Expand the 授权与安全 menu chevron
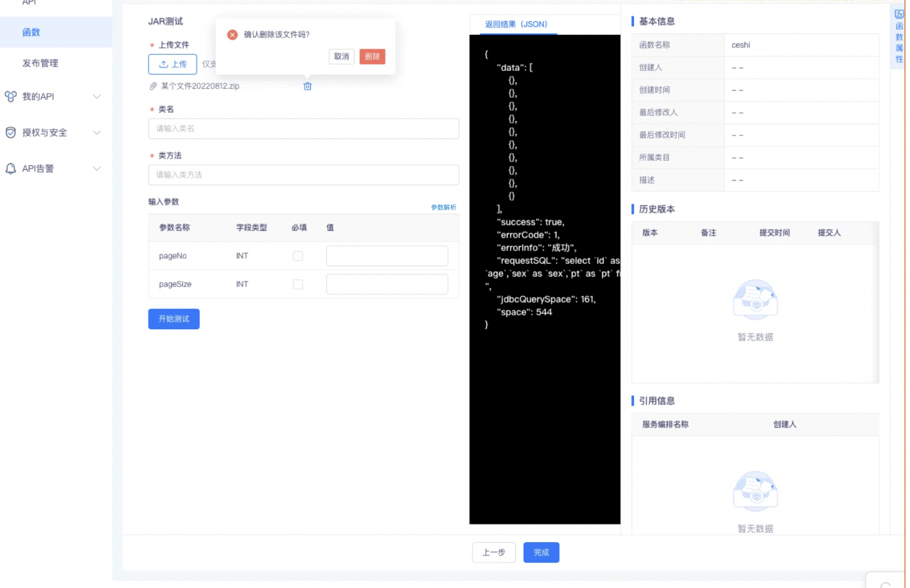Viewport: 910px width, 588px height. [x=97, y=132]
